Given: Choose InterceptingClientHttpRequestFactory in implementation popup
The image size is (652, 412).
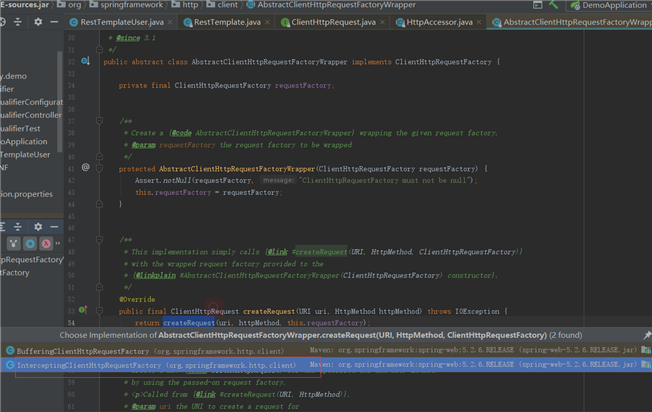Looking at the screenshot, I should (326, 365).
